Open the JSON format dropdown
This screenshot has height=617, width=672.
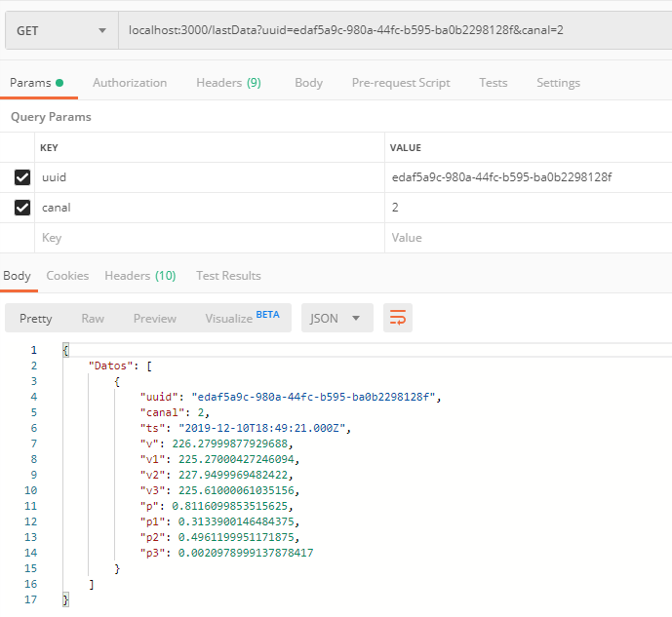(x=336, y=318)
